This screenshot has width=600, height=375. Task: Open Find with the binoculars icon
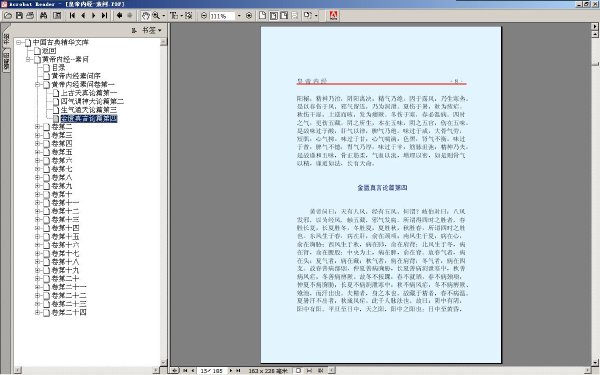44,16
